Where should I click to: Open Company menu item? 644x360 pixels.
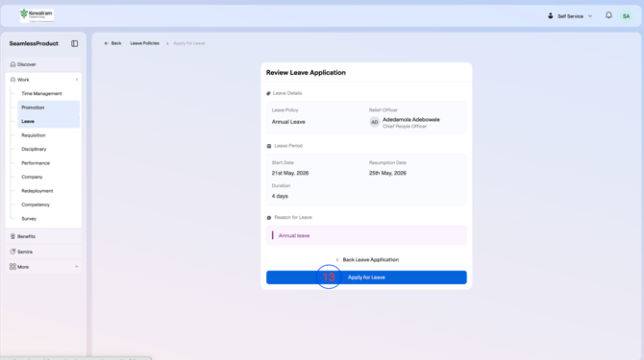(x=32, y=178)
